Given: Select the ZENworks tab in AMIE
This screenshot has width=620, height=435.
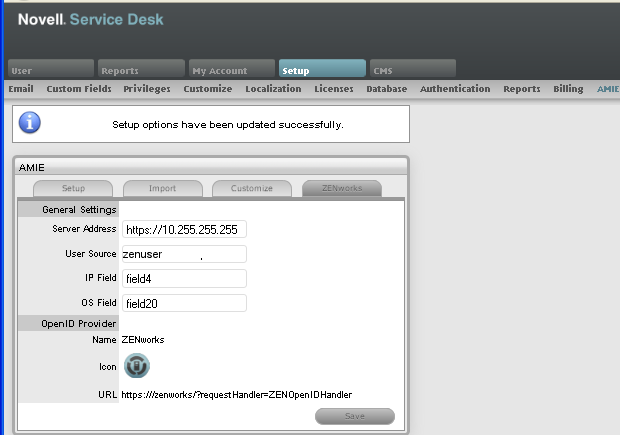Looking at the screenshot, I should 342,188.
